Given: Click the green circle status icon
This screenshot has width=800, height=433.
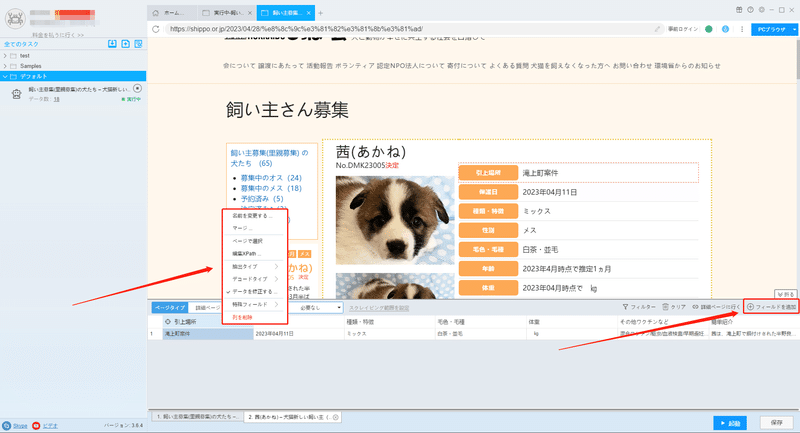Looking at the screenshot, I should pos(709,29).
